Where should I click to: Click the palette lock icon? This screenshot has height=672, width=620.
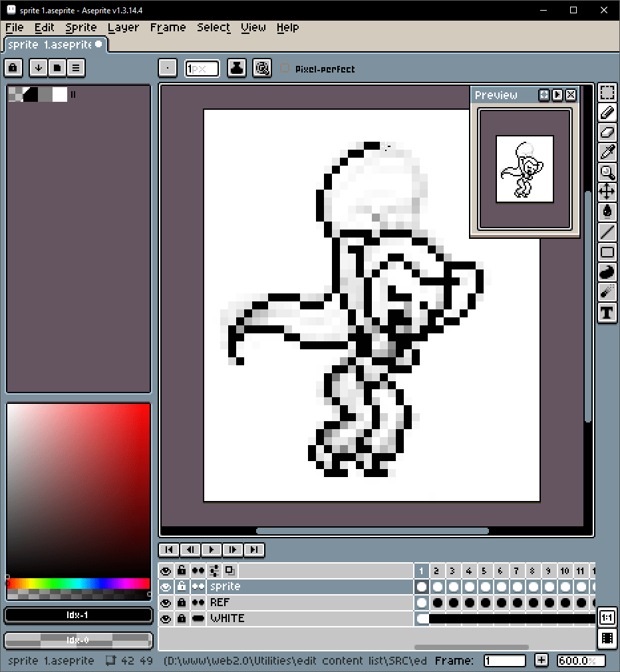coord(13,68)
